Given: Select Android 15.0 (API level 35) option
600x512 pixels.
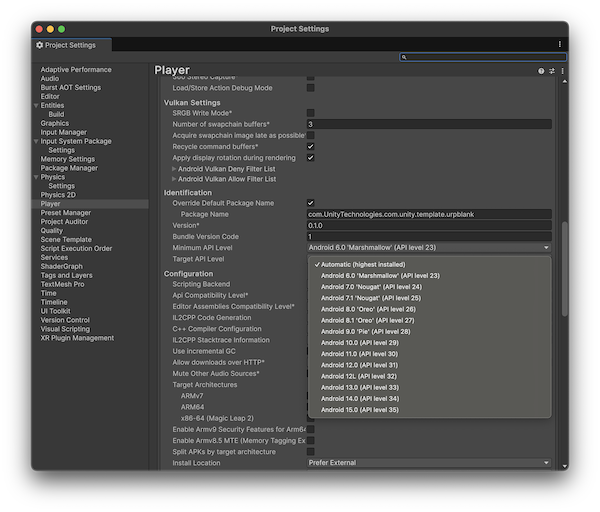Looking at the screenshot, I should [359, 409].
